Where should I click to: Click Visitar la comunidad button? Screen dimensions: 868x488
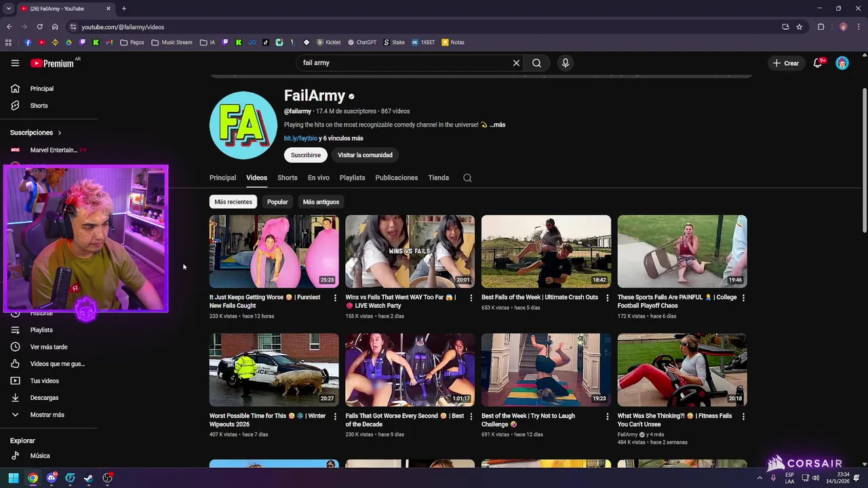click(365, 155)
